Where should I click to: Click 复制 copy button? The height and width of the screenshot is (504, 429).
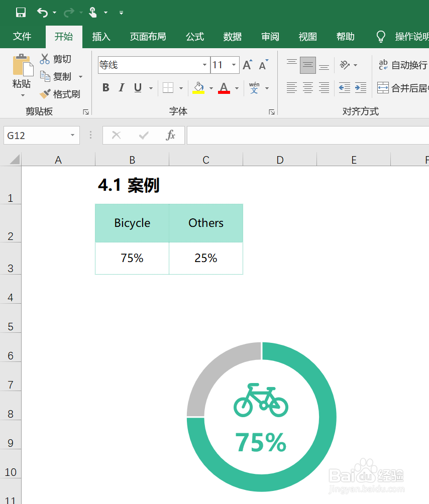(55, 76)
